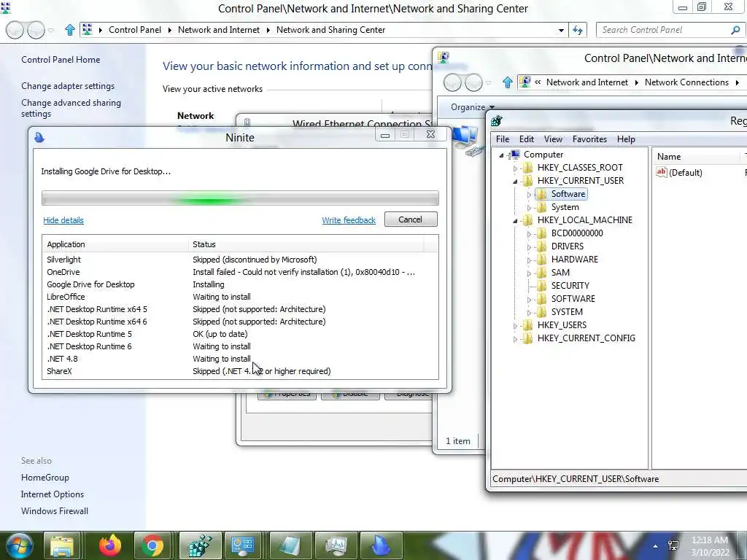
Task: Open the Edit menu in Registry Editor
Action: (x=527, y=139)
